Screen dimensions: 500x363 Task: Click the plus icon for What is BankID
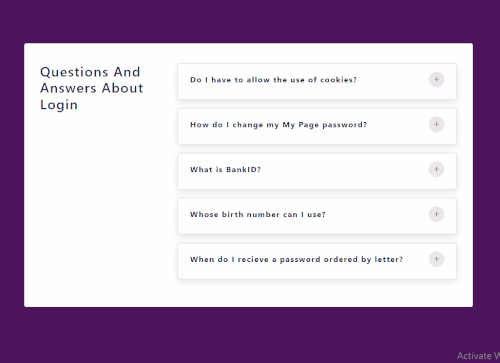(x=436, y=169)
